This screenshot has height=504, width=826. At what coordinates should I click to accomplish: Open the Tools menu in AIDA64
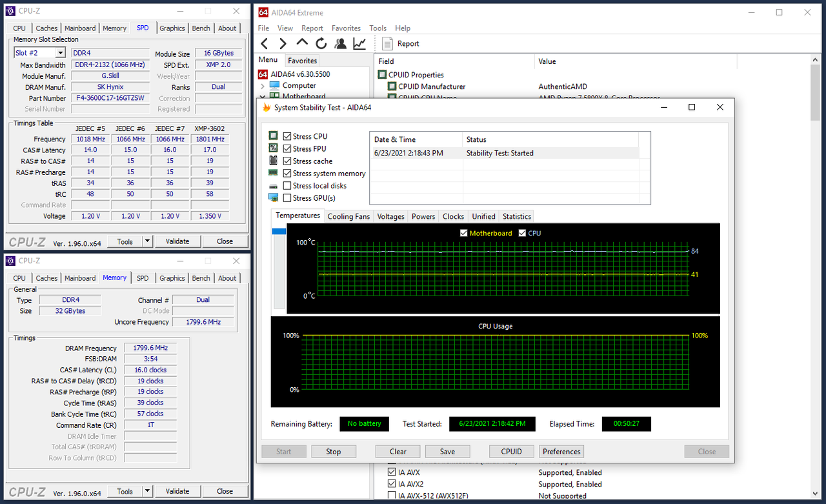(378, 28)
